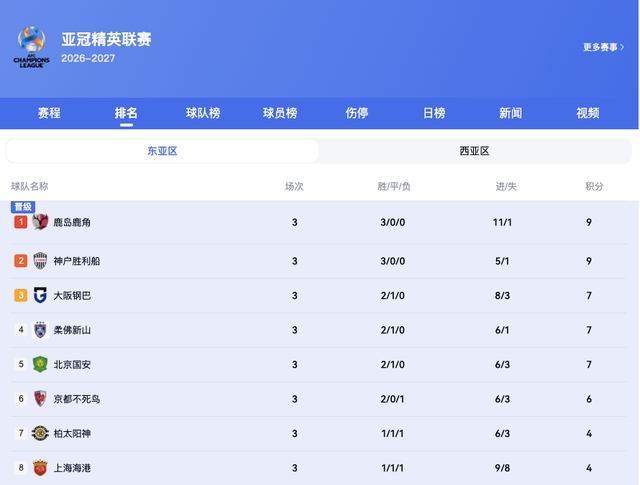
Task: Switch to the 赛程 schedule tab
Action: pos(49,113)
